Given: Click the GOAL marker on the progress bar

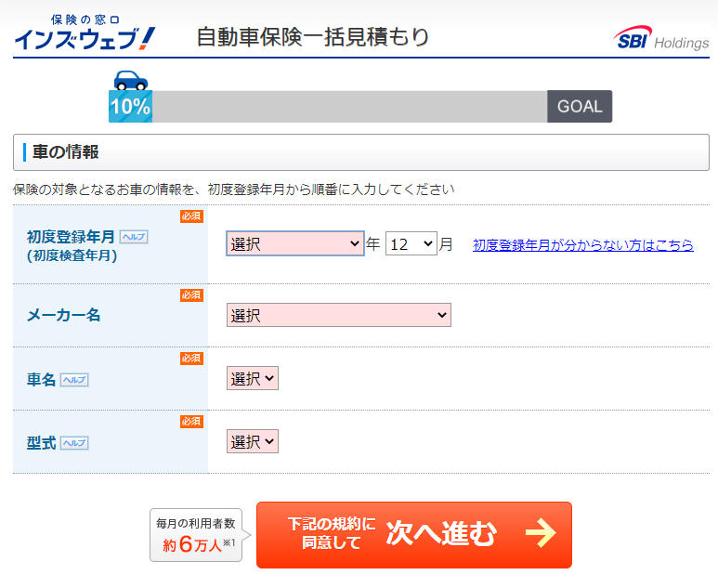Looking at the screenshot, I should (580, 107).
